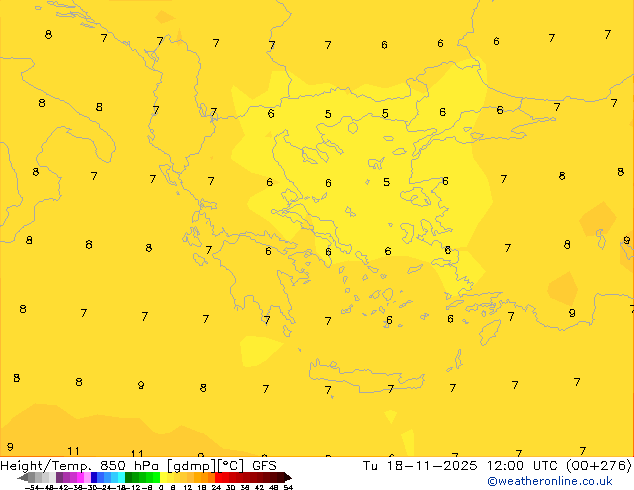Click the weatheronline.co.uk copyright link
The height and width of the screenshot is (490, 634).
[549, 481]
